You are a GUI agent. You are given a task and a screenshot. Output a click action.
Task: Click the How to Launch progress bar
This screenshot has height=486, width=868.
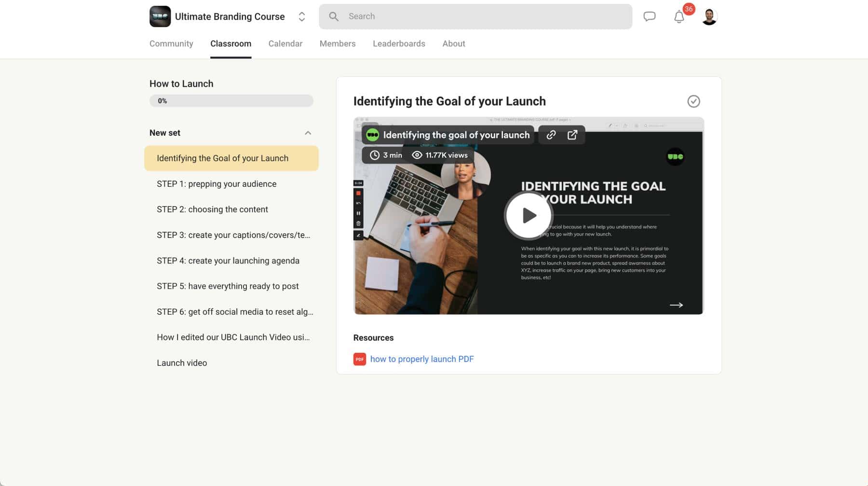231,100
